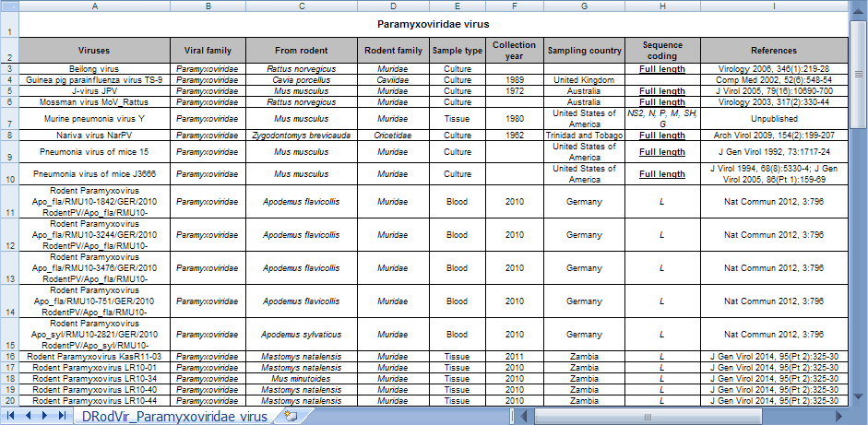Image resolution: width=868 pixels, height=425 pixels.
Task: Click the Select All corner button
Action: click(x=9, y=6)
